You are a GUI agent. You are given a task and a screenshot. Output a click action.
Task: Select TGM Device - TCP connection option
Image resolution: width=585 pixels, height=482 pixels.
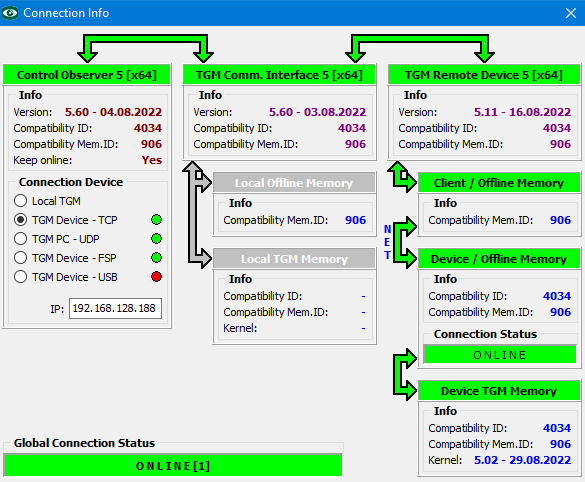tap(20, 220)
